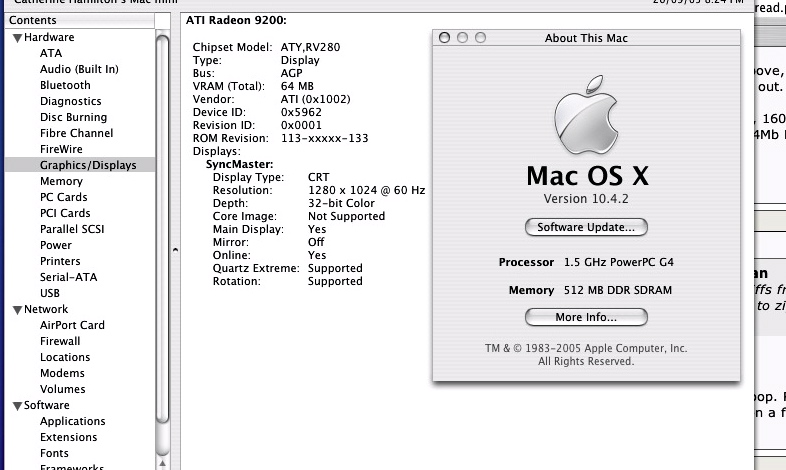The image size is (786, 470).
Task: Click the ATI (0x1002) vendor value
Action: click(x=315, y=99)
